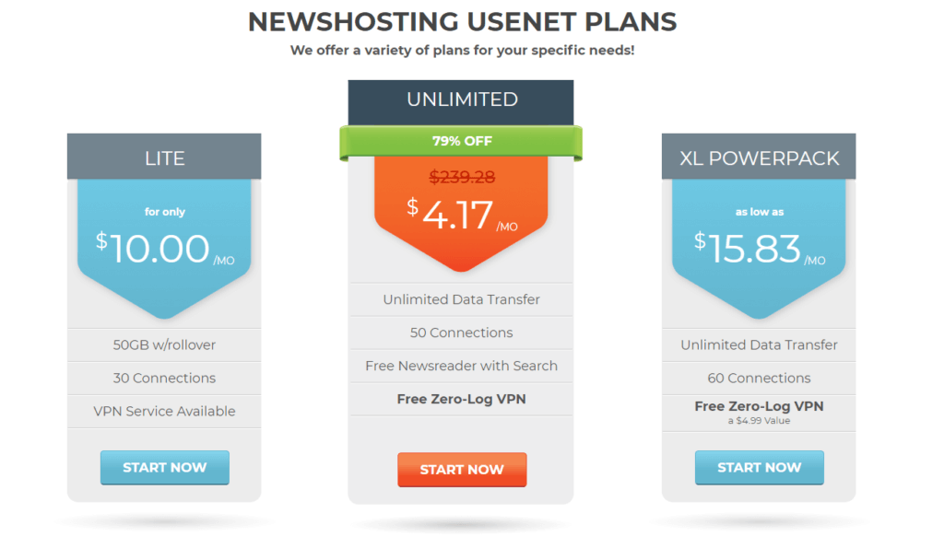Click the orange START NOW button for Unlimited
This screenshot has height=560, width=944.
point(461,470)
